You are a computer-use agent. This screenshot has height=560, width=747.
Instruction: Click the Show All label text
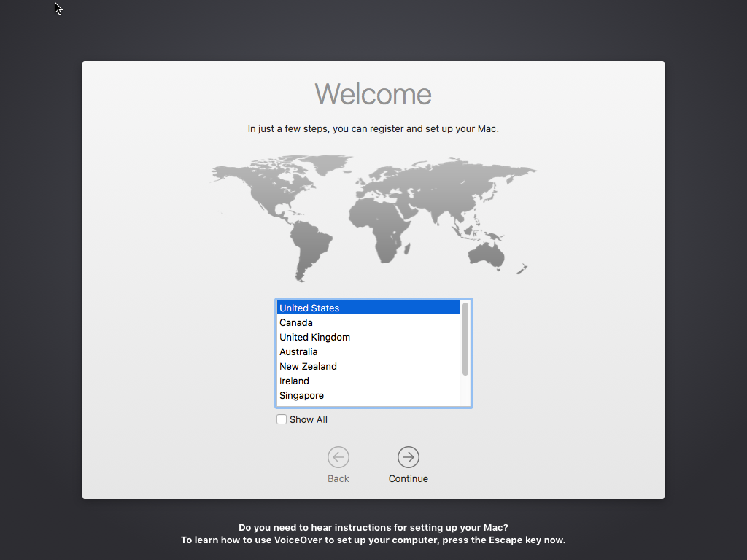click(309, 419)
